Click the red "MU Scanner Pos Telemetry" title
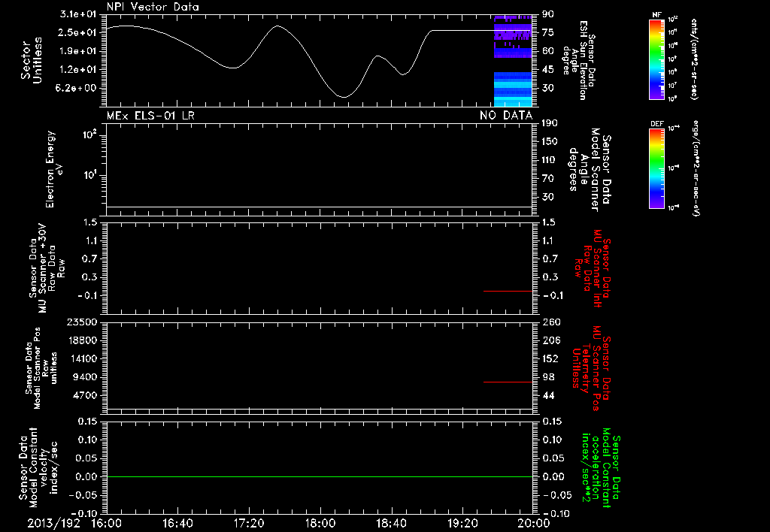 [592, 368]
